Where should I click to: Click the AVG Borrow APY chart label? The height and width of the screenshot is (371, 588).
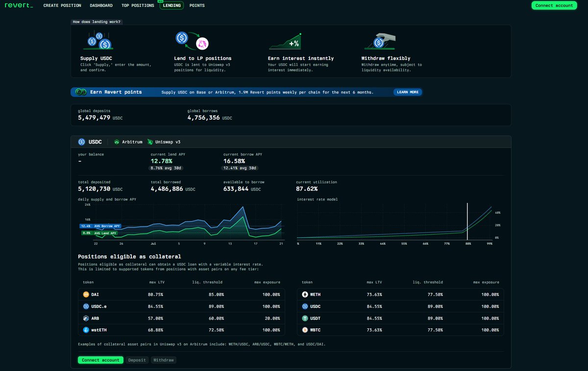[x=99, y=226]
